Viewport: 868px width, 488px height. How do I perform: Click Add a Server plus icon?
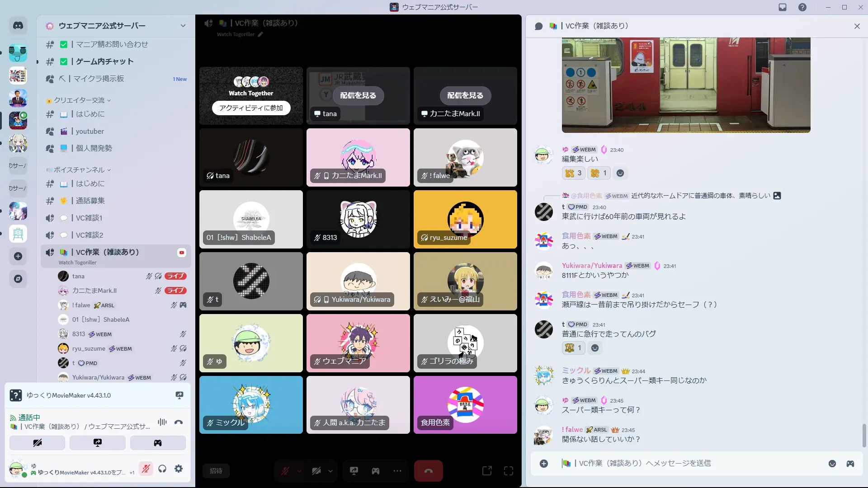(x=18, y=256)
